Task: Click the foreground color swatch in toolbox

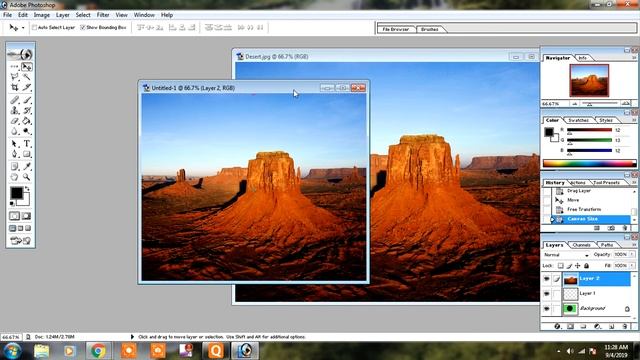Action: (x=16, y=193)
